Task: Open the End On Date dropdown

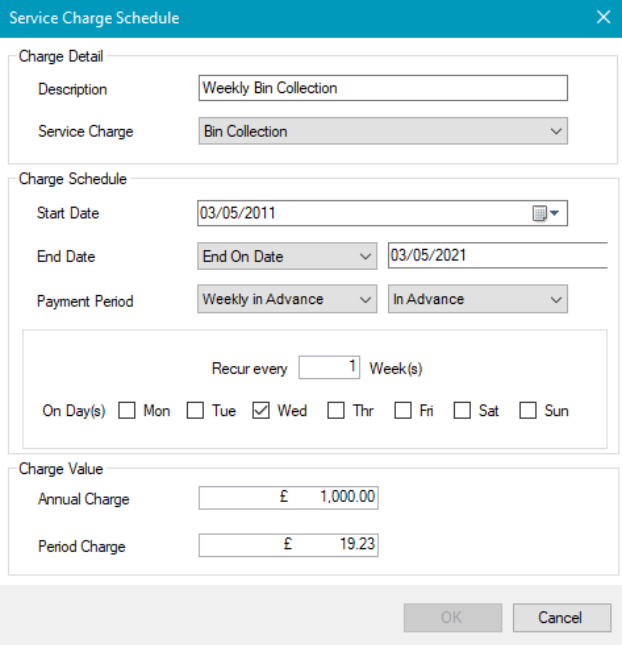Action: point(287,256)
